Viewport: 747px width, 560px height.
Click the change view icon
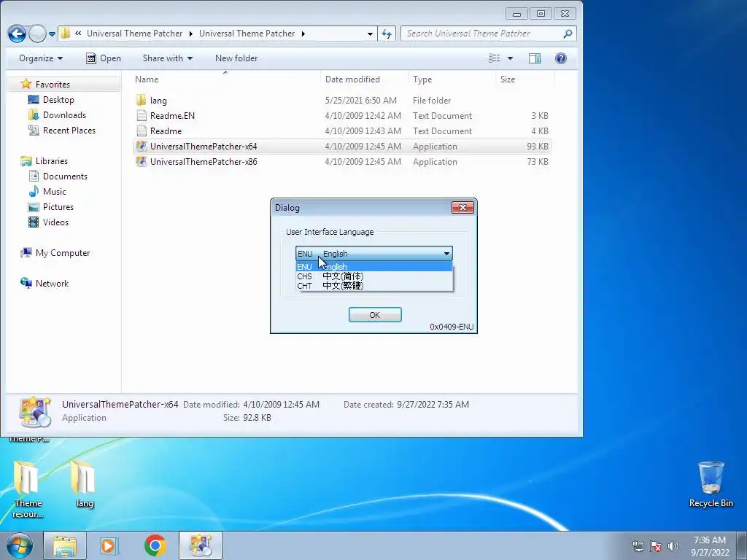point(494,58)
